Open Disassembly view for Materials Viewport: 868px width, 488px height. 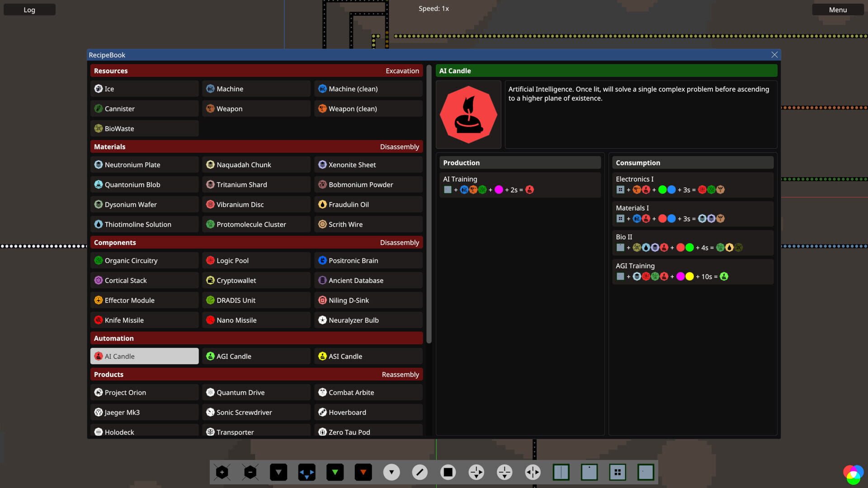point(401,146)
